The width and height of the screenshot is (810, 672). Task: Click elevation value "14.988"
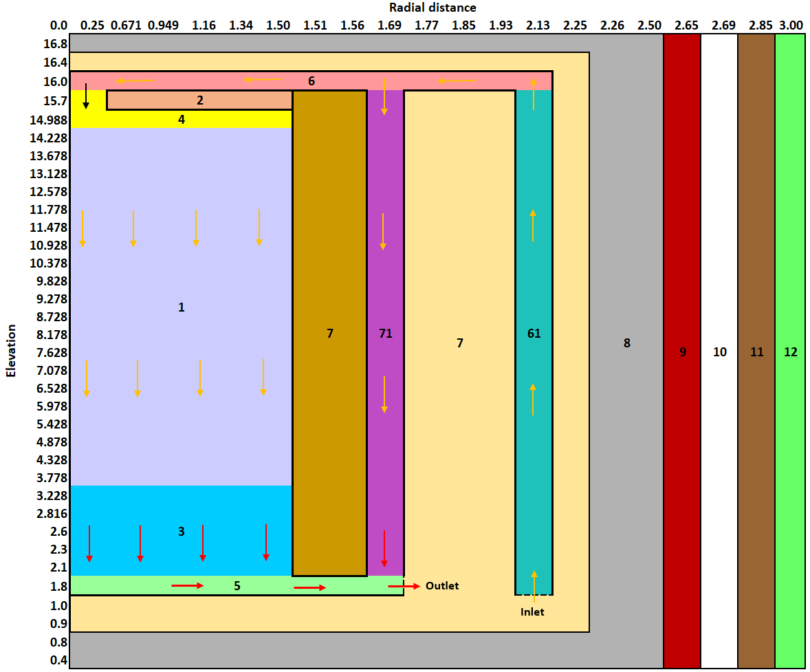point(49,120)
